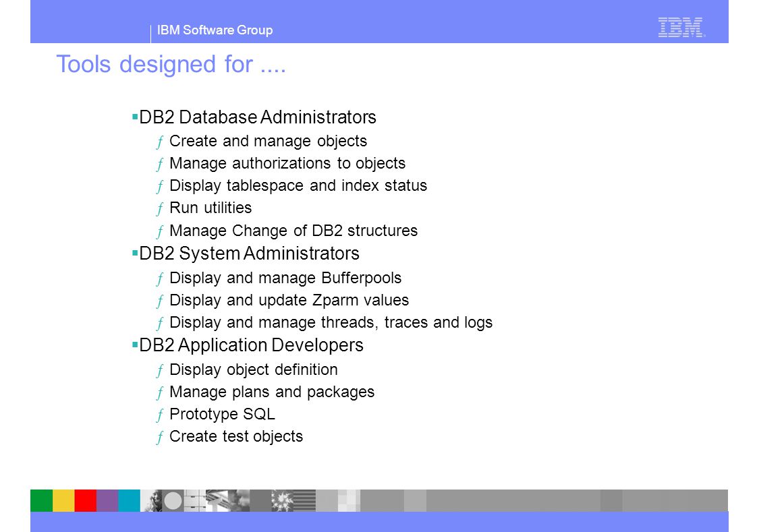
Task: Select the 'IBM Software Group' header text
Action: click(x=215, y=30)
